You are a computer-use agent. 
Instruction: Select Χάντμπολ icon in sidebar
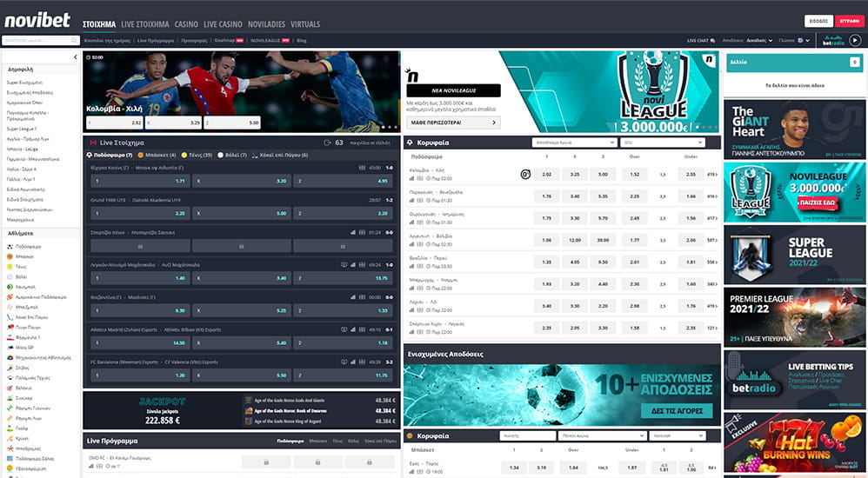click(10, 287)
